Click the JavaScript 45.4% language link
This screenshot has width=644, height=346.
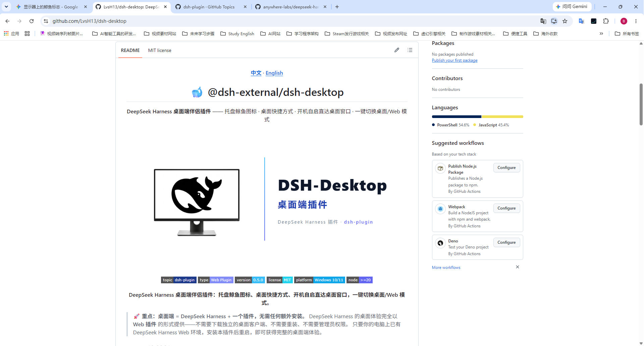pyautogui.click(x=491, y=125)
